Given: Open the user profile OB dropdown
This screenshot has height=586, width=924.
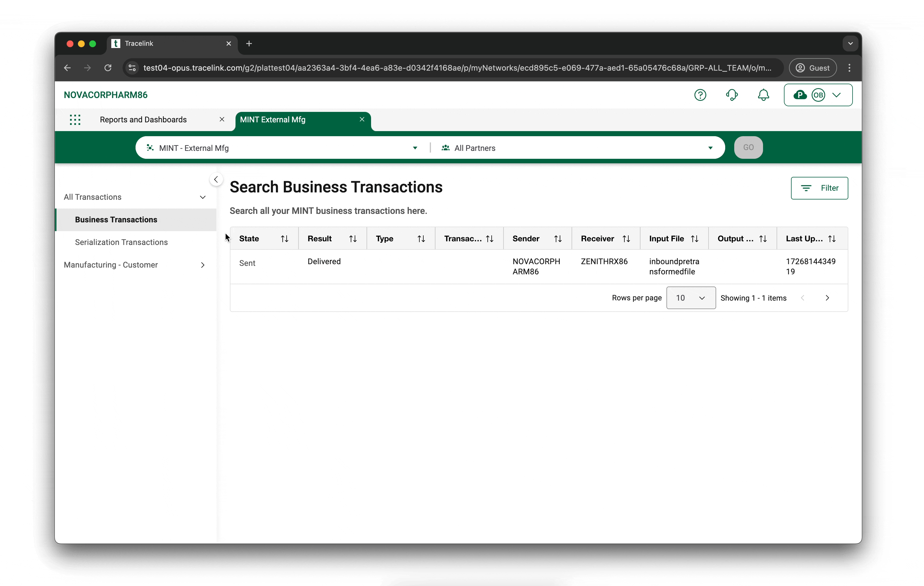Looking at the screenshot, I should coord(818,95).
